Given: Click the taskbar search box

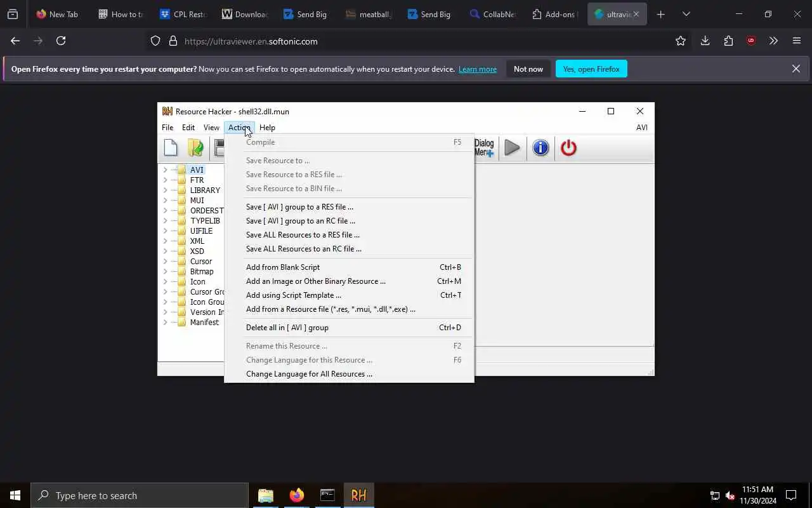Looking at the screenshot, I should click(x=140, y=495).
